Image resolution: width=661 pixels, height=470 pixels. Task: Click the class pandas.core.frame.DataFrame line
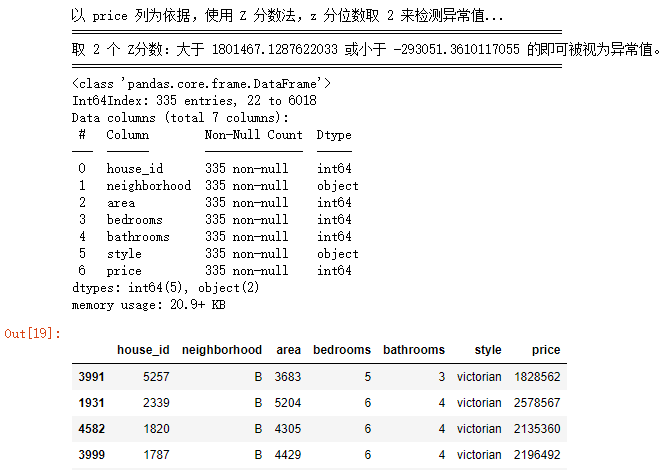pos(201,83)
